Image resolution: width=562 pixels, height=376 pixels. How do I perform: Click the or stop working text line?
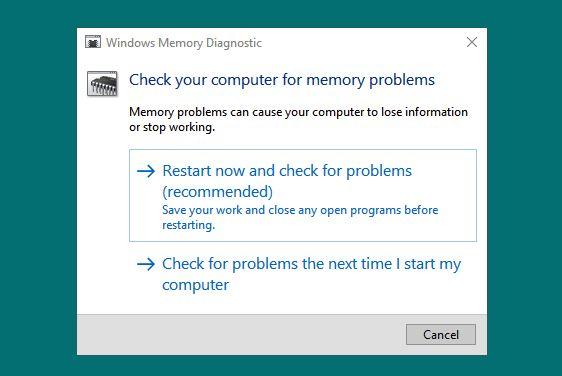pyautogui.click(x=172, y=127)
